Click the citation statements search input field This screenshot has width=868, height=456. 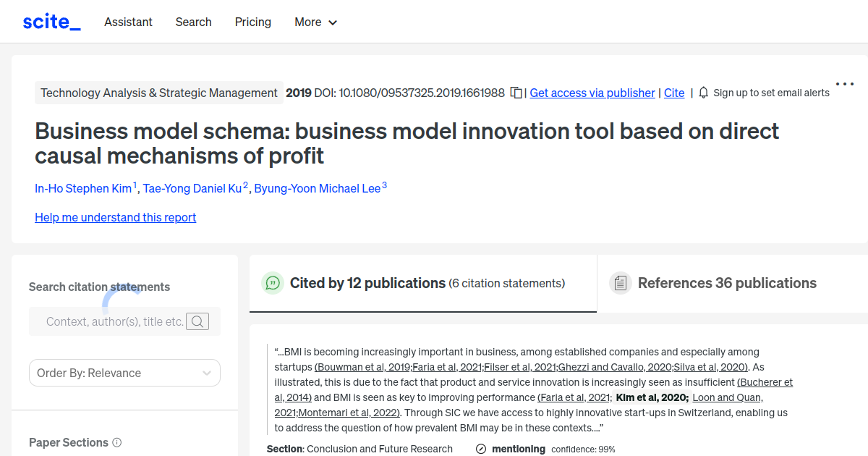(x=109, y=321)
